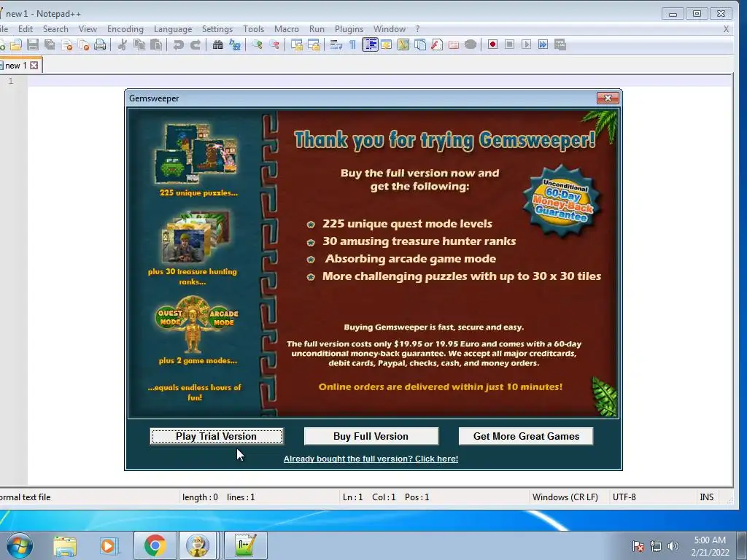Open the Window menu
Viewport: 747px width, 560px height.
(390, 29)
